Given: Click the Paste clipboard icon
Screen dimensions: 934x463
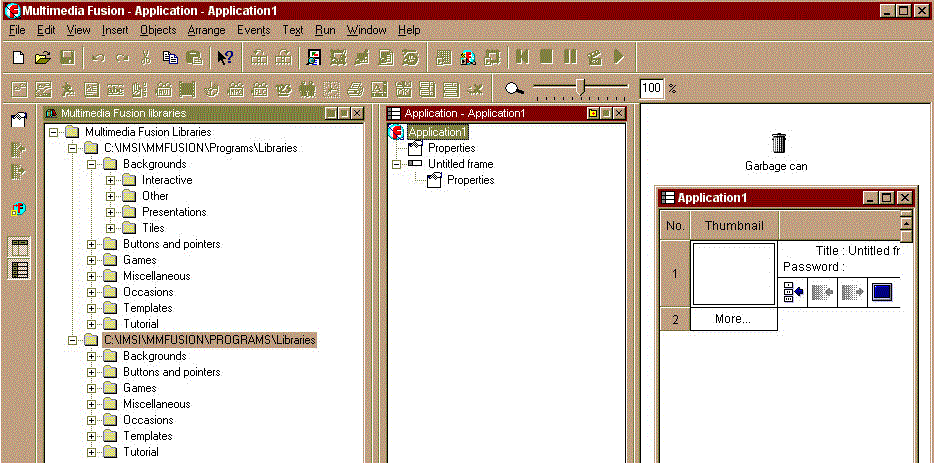Looking at the screenshot, I should tap(195, 57).
